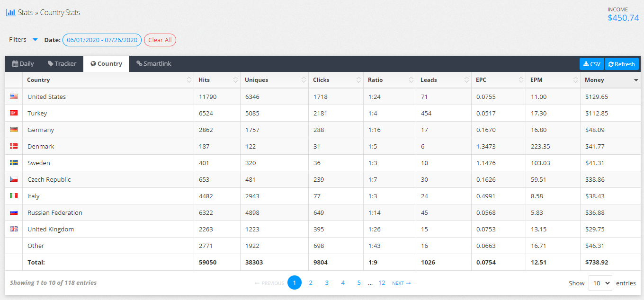Click United States money value $129.65
Image resolution: width=644 pixels, height=300 pixels.
point(597,97)
